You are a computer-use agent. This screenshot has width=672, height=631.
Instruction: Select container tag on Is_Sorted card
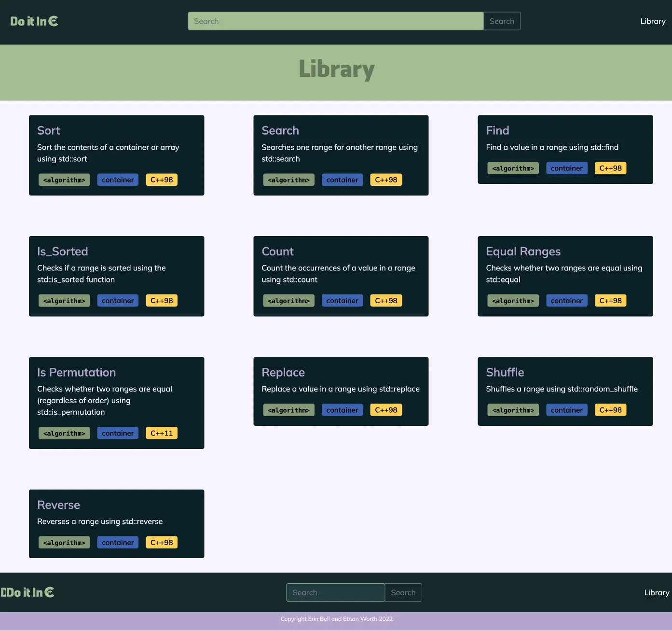click(x=118, y=300)
